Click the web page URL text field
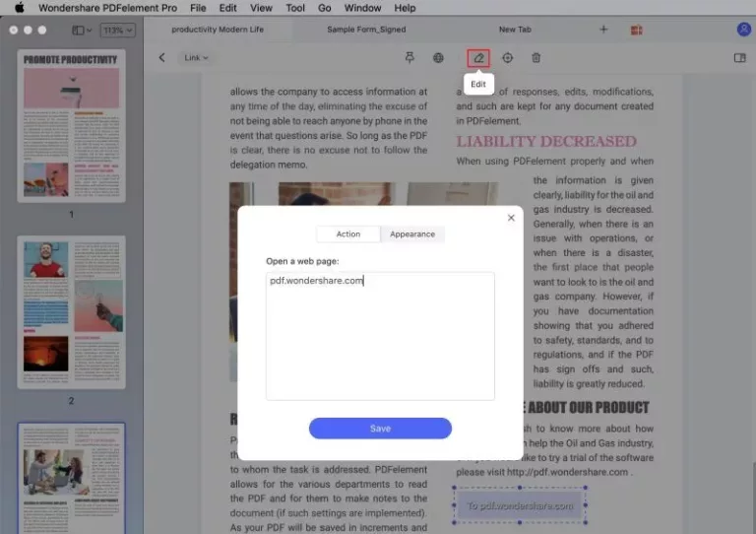 click(380, 336)
